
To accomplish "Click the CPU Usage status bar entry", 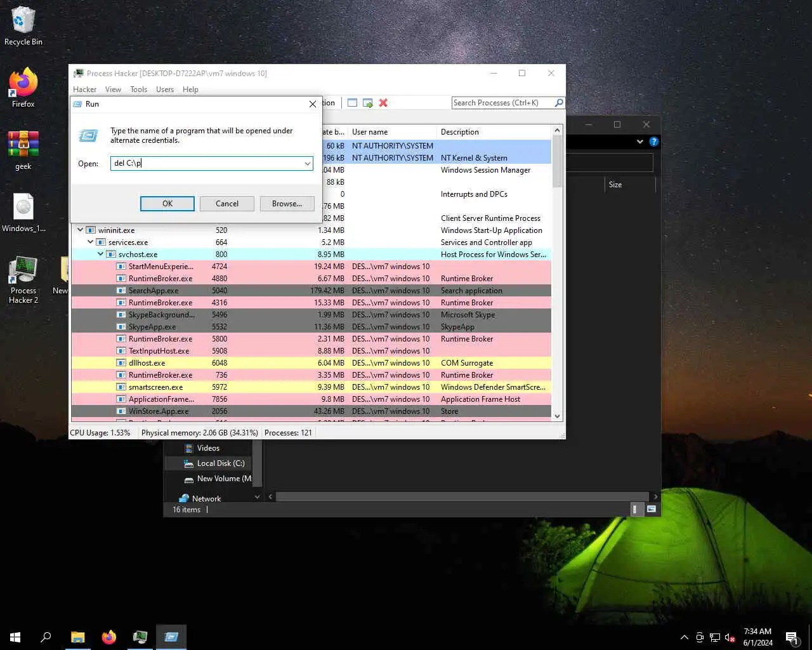I will 100,433.
